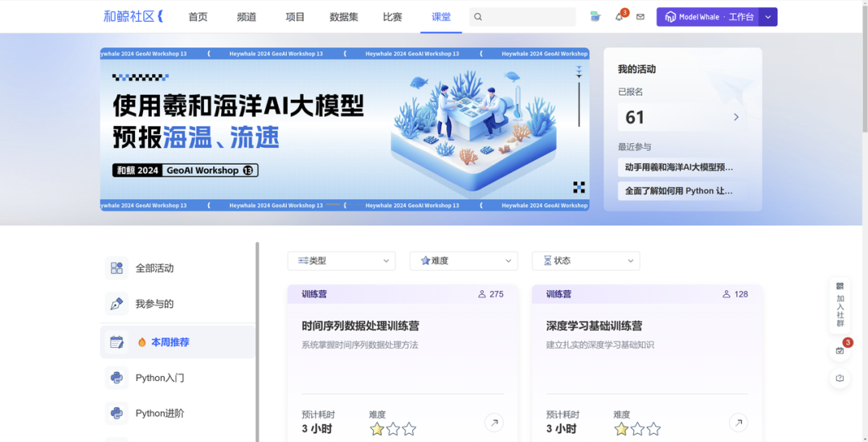Viewport: 868px width, 442px height.
Task: Expand the 已报名 61 chevron
Action: (736, 117)
